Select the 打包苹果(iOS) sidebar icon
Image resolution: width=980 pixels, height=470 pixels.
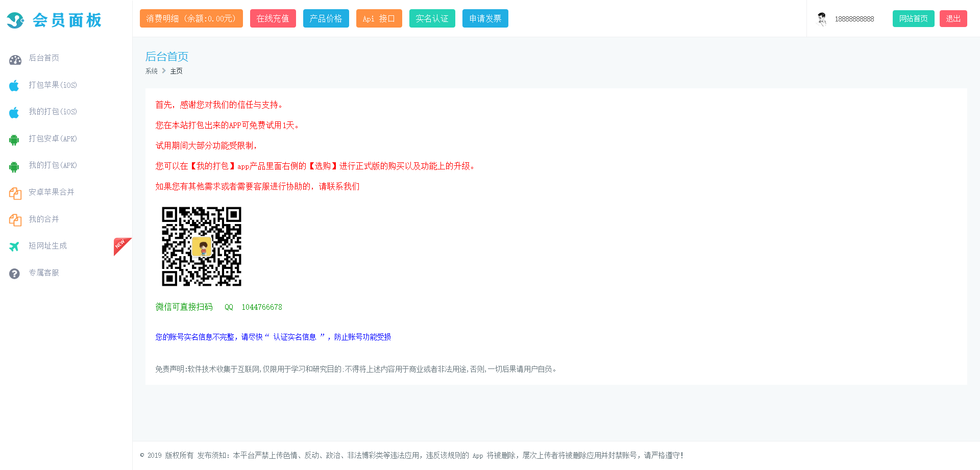[x=14, y=85]
